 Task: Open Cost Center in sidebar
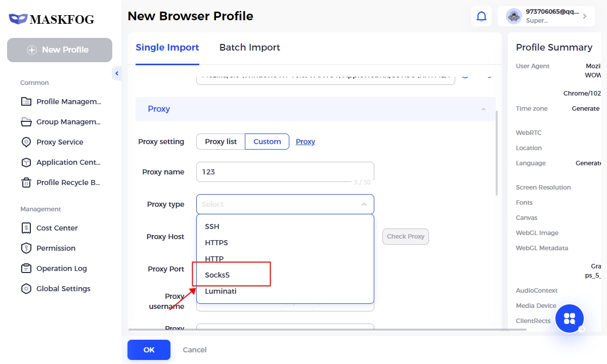coord(57,228)
